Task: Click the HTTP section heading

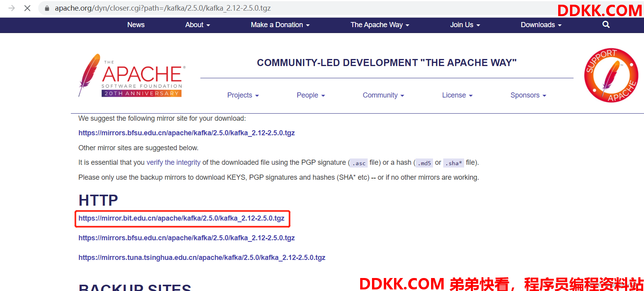Action: click(98, 200)
